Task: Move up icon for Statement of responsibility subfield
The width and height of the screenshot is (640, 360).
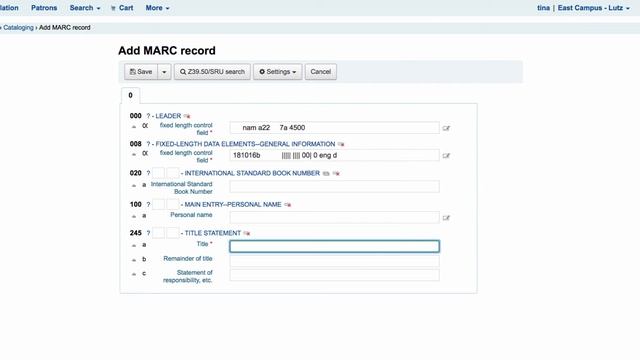Action: 134,274
